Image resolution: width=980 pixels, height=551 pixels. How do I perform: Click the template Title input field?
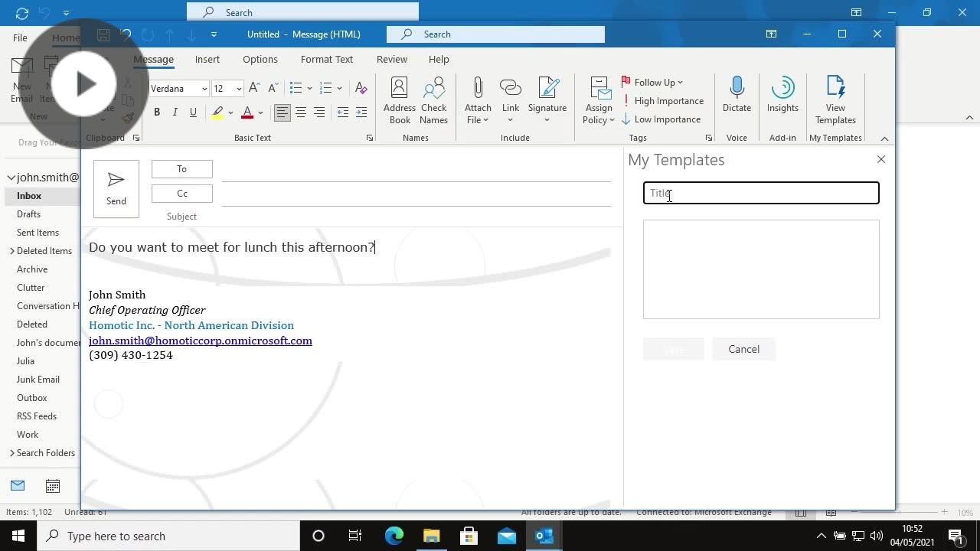coord(761,193)
